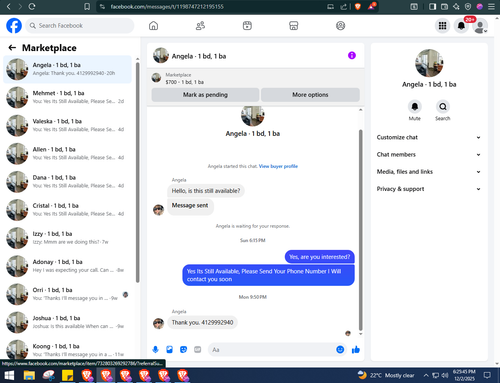Open the Friends icon in top nav

click(200, 26)
